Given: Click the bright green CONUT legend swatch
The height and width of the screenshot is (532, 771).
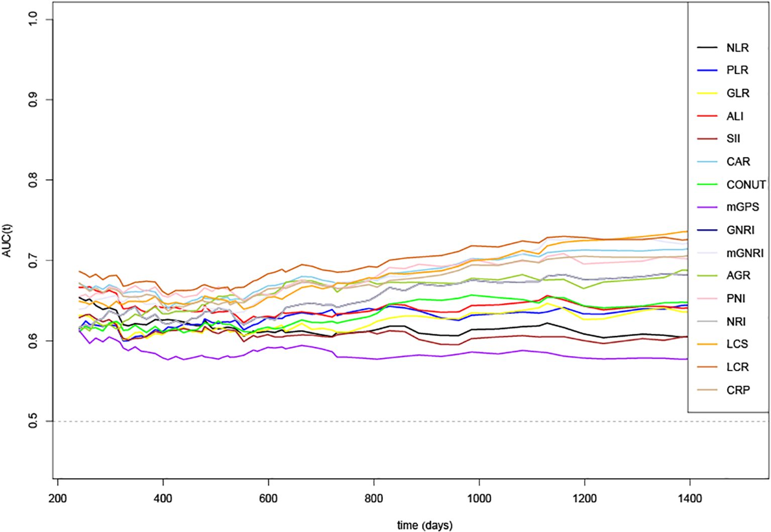Looking at the screenshot, I should click(x=706, y=185).
